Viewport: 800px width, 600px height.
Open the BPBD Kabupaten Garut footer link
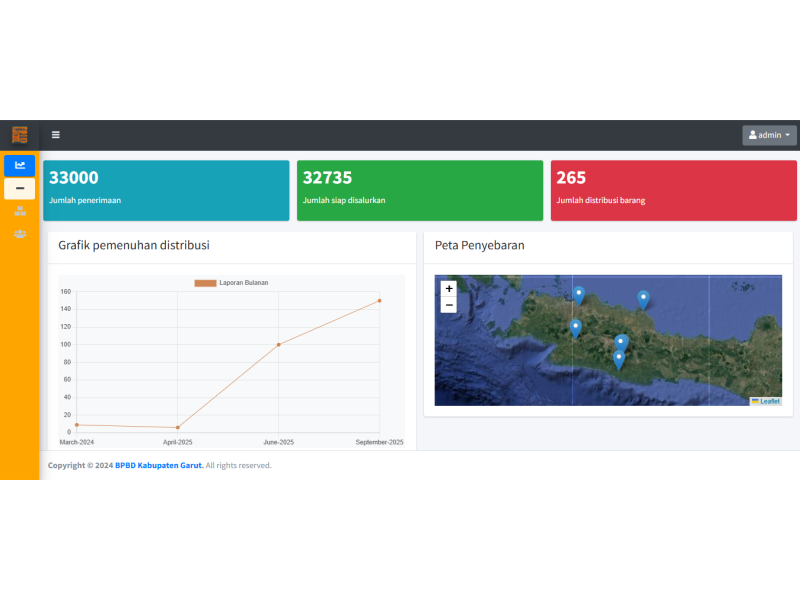[159, 465]
